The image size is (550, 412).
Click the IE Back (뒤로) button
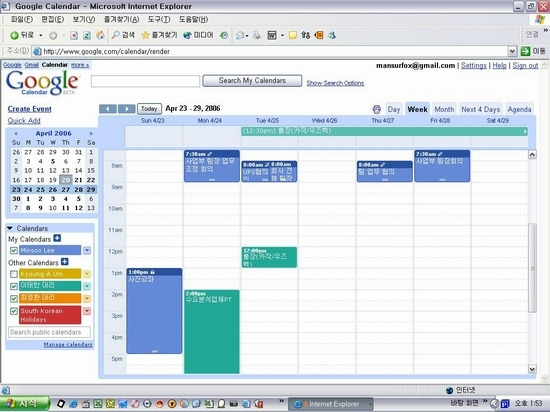pos(23,35)
